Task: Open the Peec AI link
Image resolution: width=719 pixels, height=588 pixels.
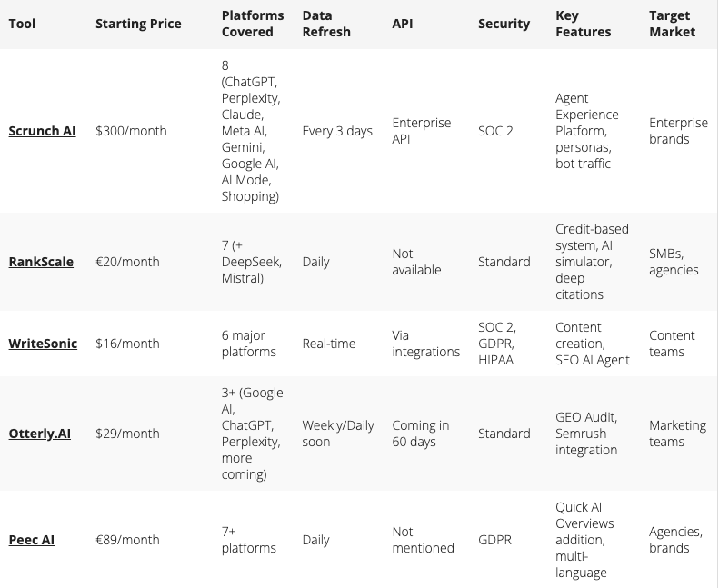Action: click(31, 540)
